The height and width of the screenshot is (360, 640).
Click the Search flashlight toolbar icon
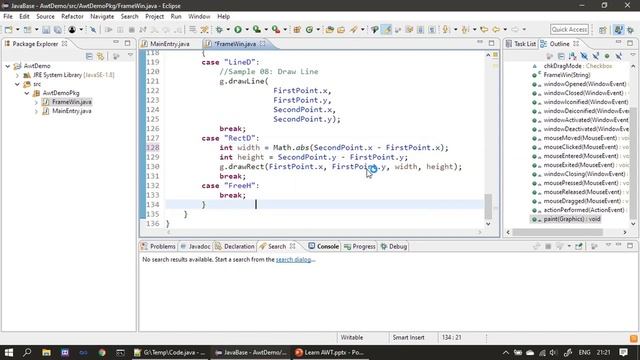[353, 29]
